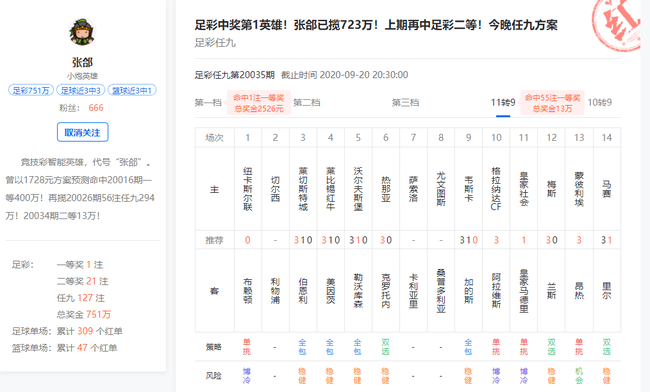Viewport: 650px width, 392px height.
Task: Click home team 沃尔夫斯堡 cell
Action: click(358, 189)
